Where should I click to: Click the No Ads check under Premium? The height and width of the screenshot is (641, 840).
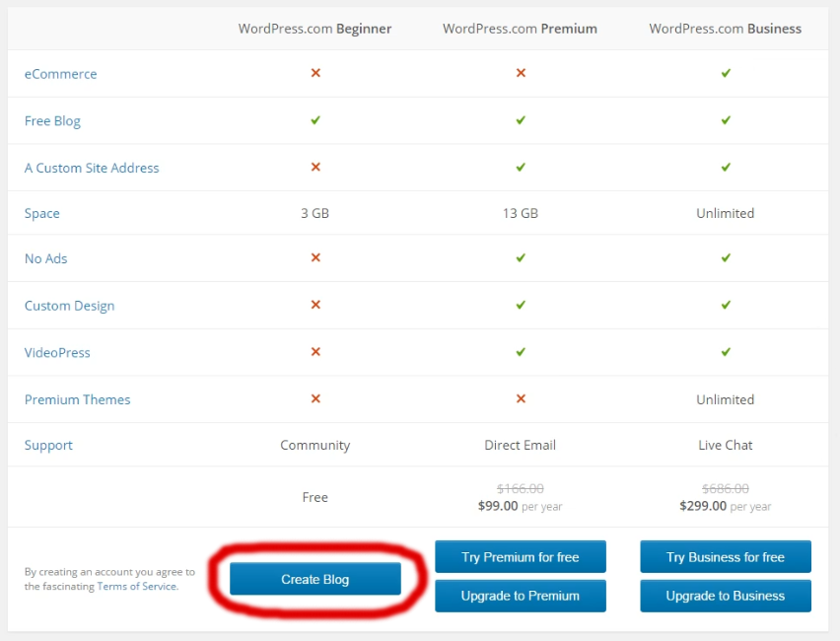click(x=521, y=257)
